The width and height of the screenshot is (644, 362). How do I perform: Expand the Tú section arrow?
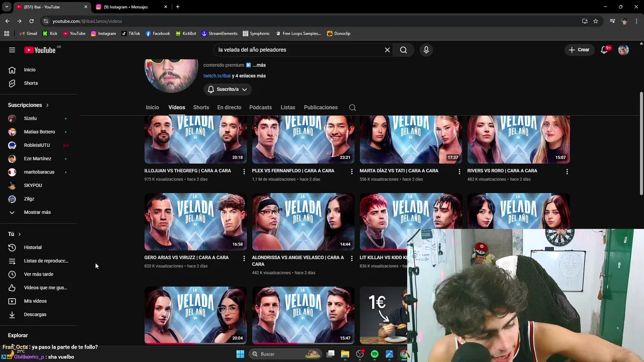20,234
